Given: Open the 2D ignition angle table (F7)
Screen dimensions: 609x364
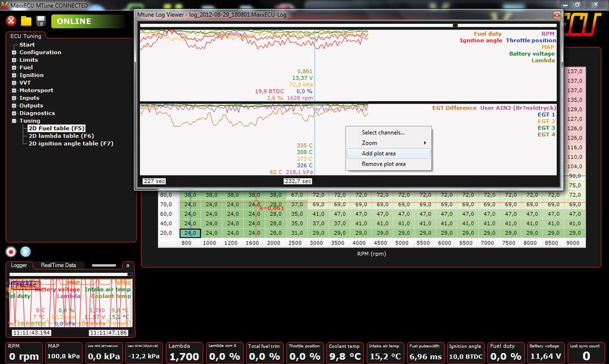Looking at the screenshot, I should (x=71, y=143).
